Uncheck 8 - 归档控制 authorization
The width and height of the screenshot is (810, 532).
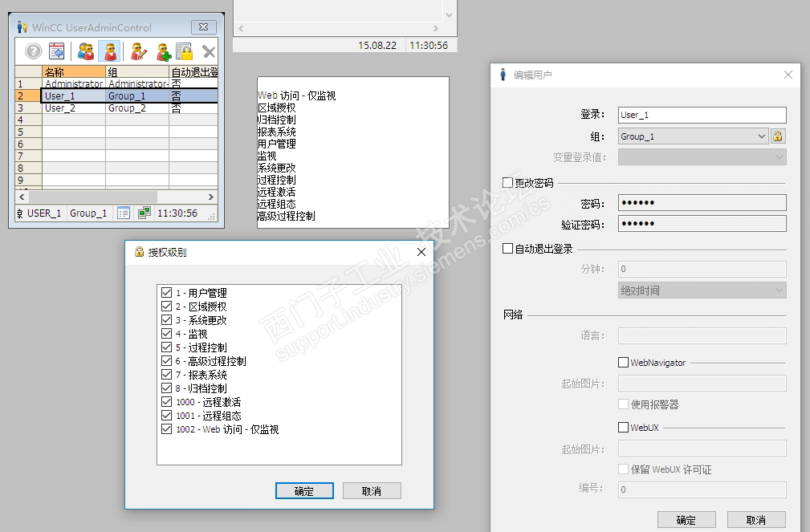(x=166, y=388)
